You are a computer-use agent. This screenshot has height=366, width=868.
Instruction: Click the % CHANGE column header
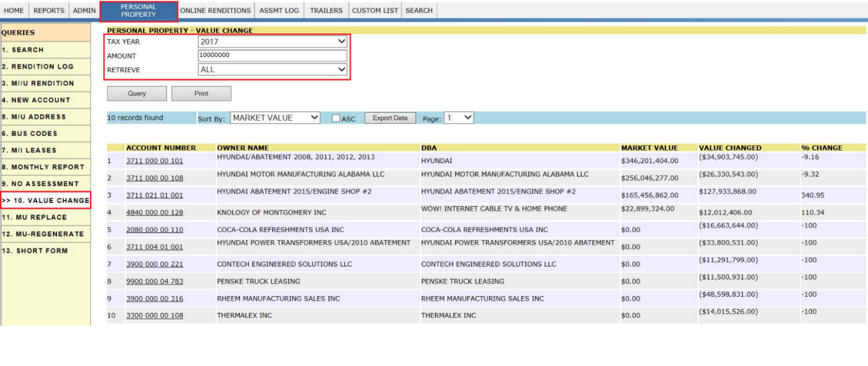coord(822,148)
